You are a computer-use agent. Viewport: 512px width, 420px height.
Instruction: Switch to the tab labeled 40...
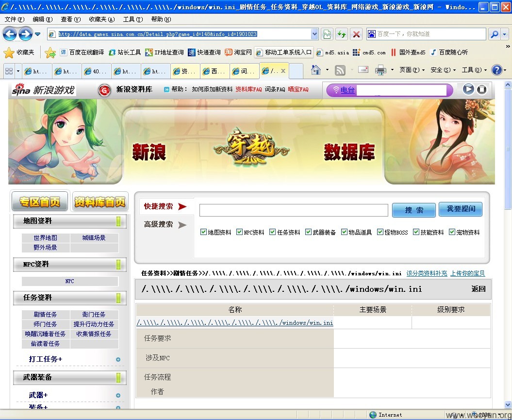click(96, 71)
